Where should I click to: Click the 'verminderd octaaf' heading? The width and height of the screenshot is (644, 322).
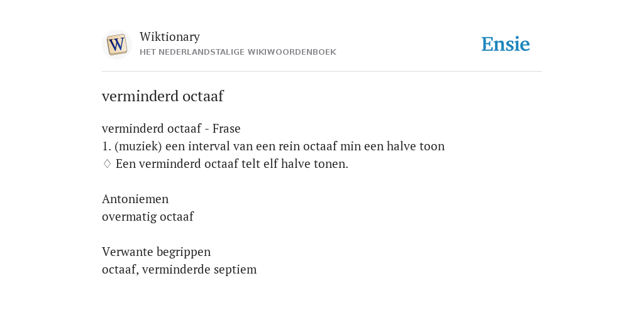(x=163, y=96)
